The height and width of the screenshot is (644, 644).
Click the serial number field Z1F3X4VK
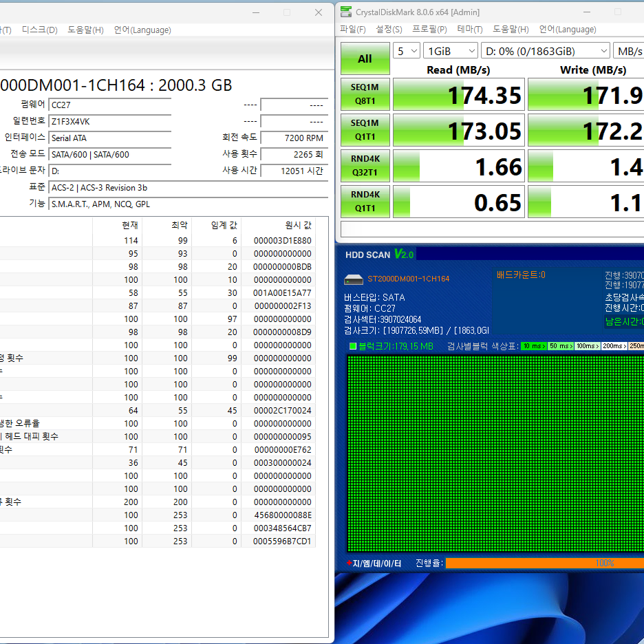pos(109,121)
